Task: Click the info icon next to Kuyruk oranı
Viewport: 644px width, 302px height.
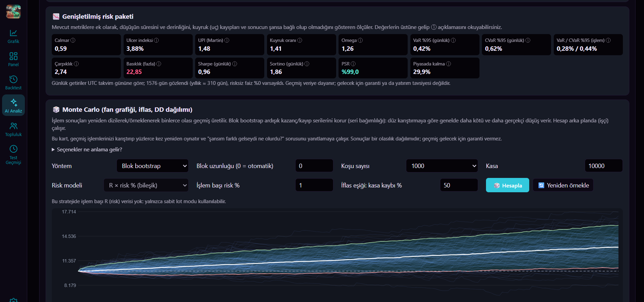Action: coord(300,40)
